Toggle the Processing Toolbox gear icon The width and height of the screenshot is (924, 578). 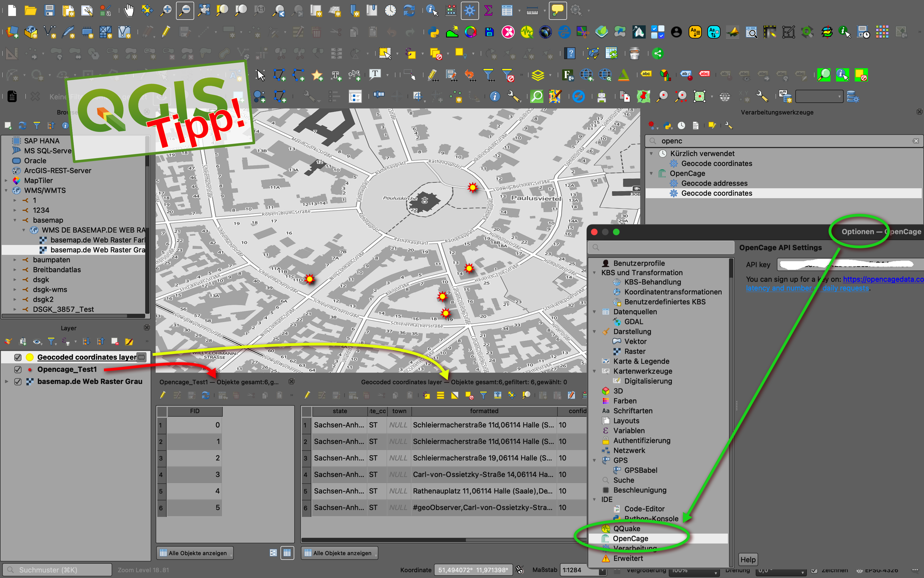pos(470,10)
